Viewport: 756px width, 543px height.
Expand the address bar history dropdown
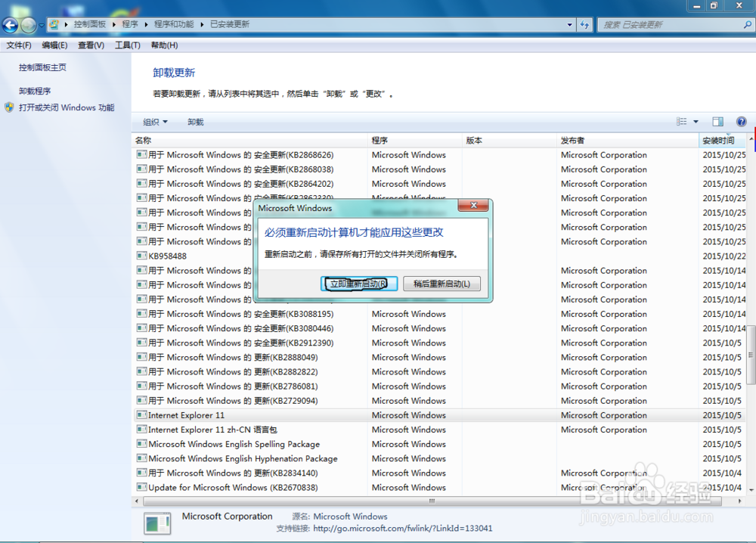[x=569, y=25]
